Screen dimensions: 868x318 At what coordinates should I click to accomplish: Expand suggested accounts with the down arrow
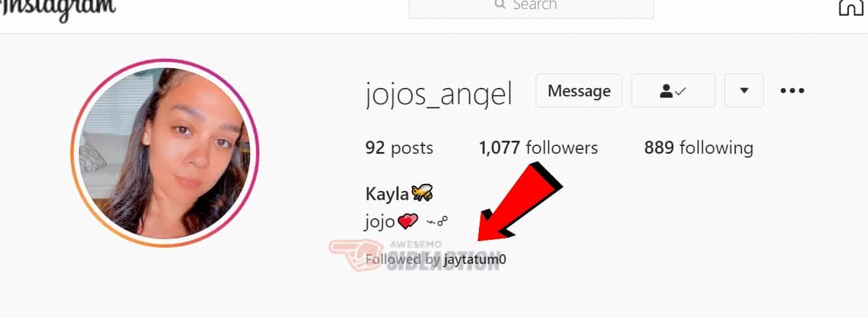click(x=744, y=91)
